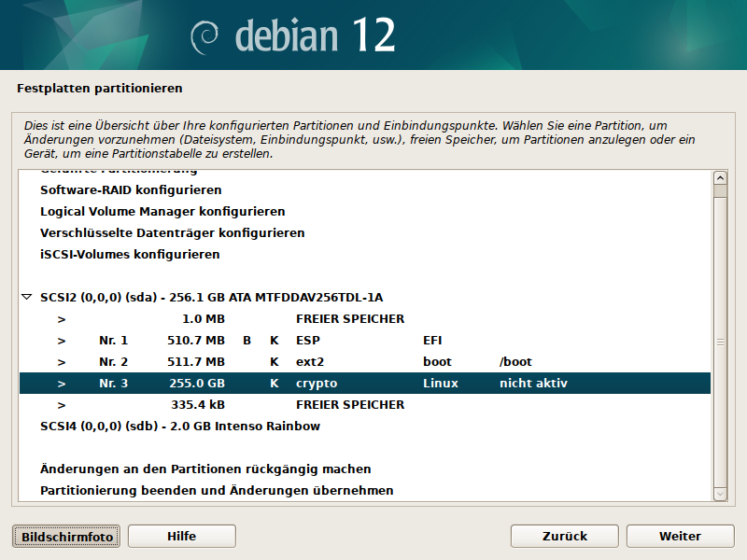Select SCSI4 (sdb) Intenso Rainbow disk
This screenshot has width=747, height=560.
[180, 427]
